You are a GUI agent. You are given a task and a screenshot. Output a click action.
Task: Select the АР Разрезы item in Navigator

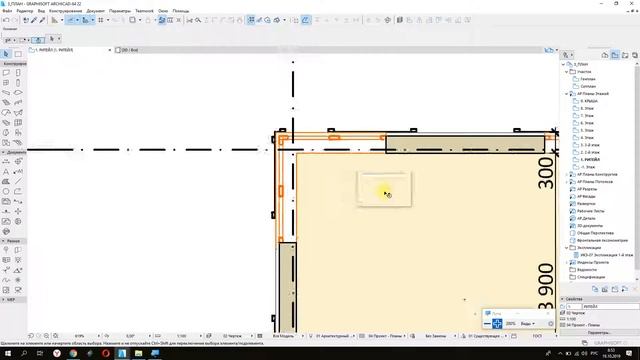pyautogui.click(x=587, y=189)
